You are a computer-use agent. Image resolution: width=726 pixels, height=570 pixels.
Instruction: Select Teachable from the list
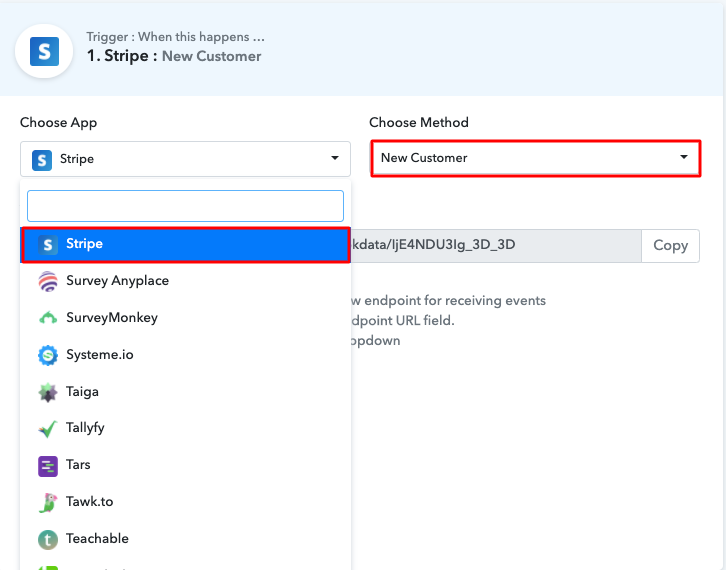point(185,539)
